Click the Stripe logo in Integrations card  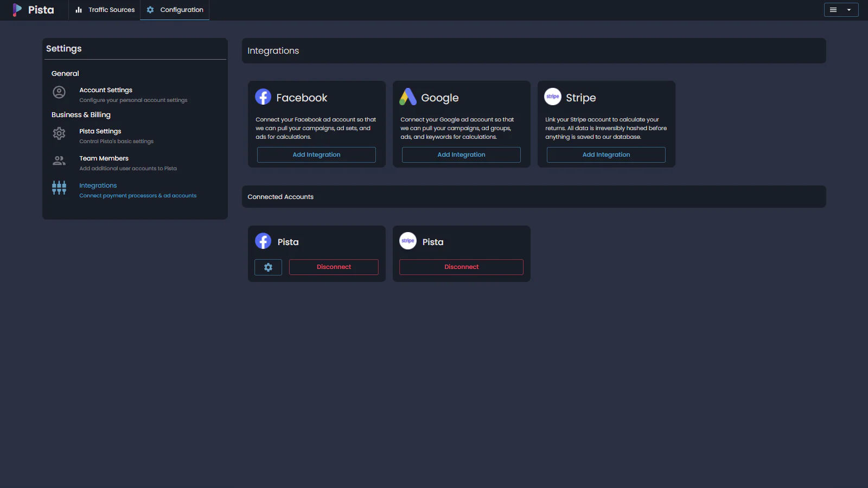pos(553,97)
